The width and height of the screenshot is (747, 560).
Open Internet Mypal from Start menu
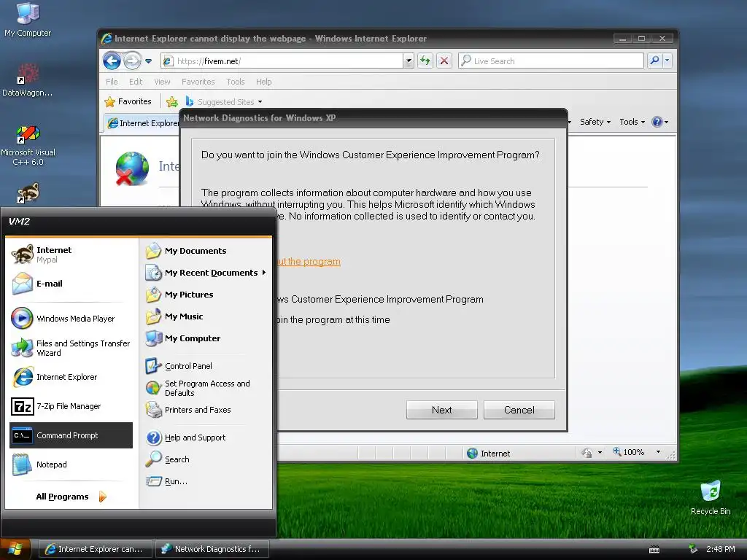coord(71,254)
